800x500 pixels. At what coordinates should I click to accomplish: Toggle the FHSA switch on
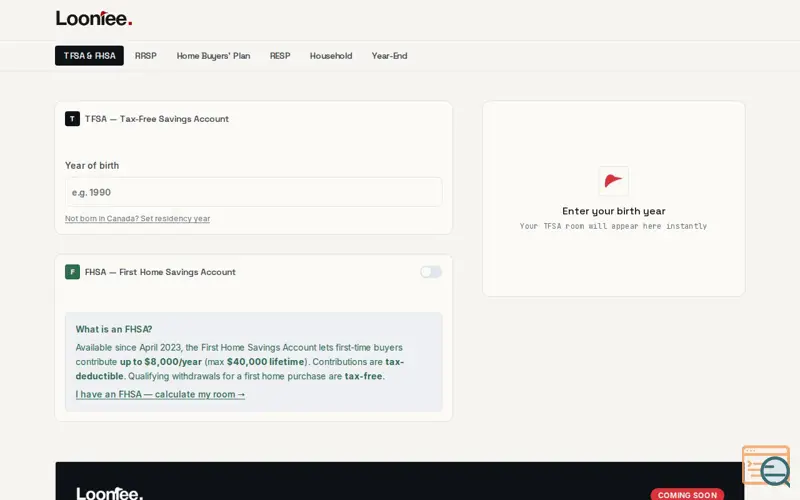tap(431, 272)
